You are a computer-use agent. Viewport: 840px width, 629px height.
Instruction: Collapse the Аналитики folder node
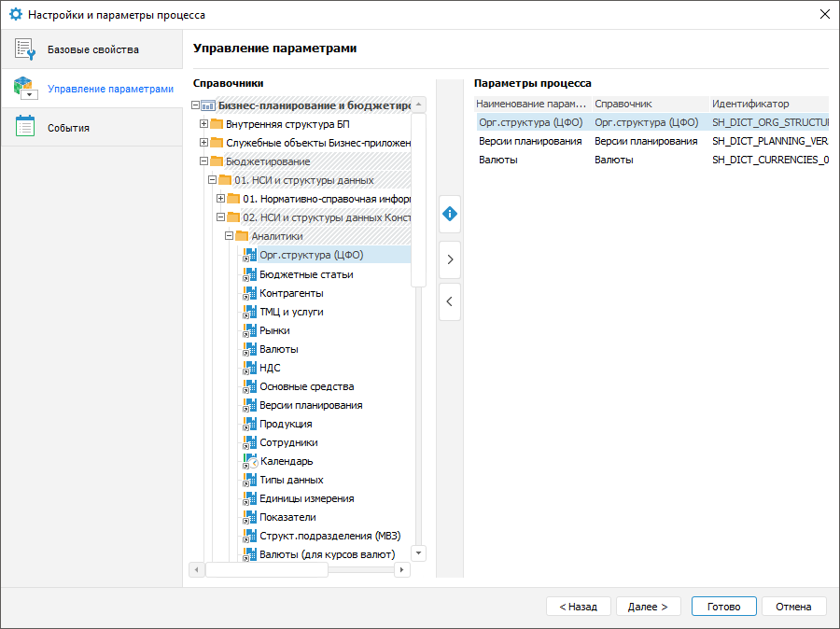[x=230, y=236]
